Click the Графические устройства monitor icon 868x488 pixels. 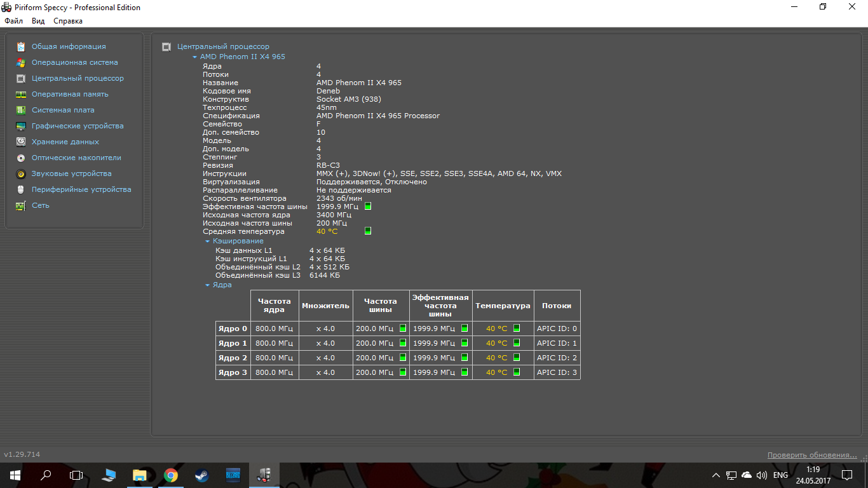click(21, 126)
